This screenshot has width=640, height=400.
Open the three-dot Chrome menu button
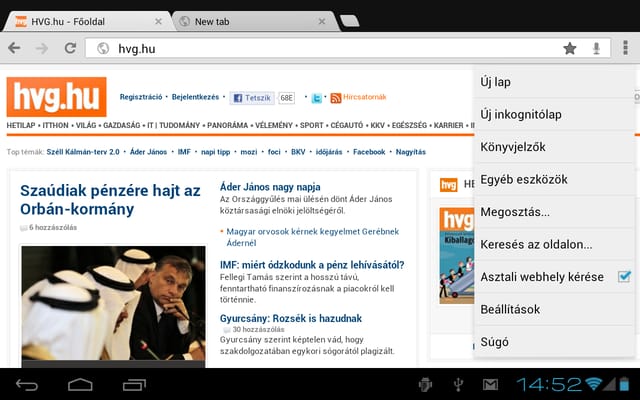(x=625, y=48)
